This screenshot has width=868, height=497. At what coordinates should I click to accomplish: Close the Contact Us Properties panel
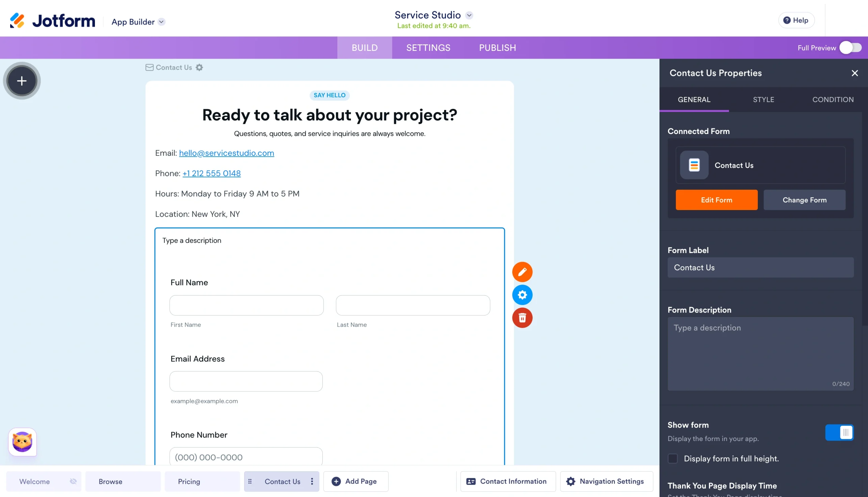click(x=854, y=73)
